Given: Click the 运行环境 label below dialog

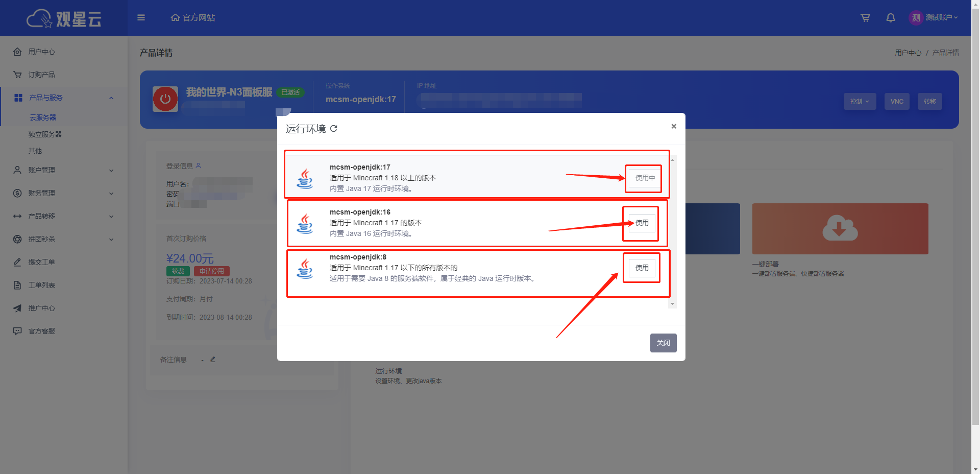Looking at the screenshot, I should pyautogui.click(x=388, y=371).
